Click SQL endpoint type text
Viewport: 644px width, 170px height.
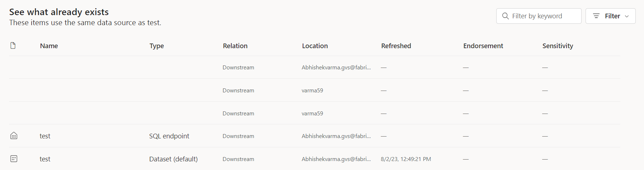[169, 136]
